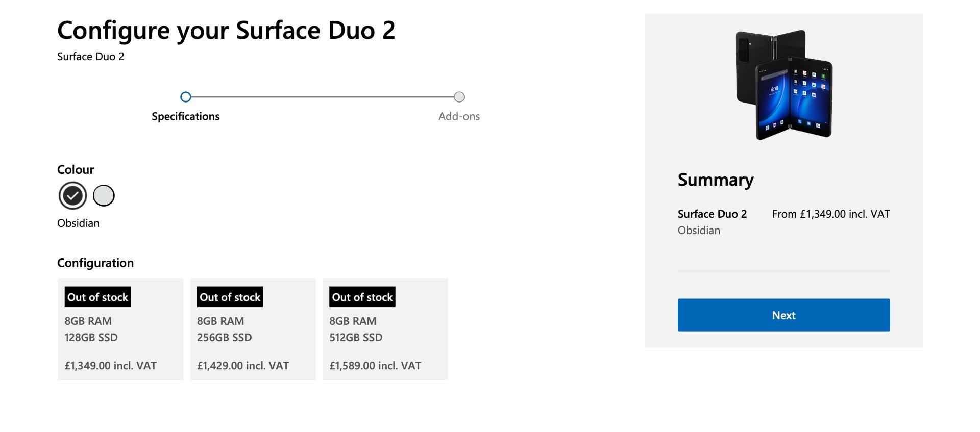Click Out of stock badge on 128GB card
The width and height of the screenshot is (980, 432).
(x=97, y=297)
